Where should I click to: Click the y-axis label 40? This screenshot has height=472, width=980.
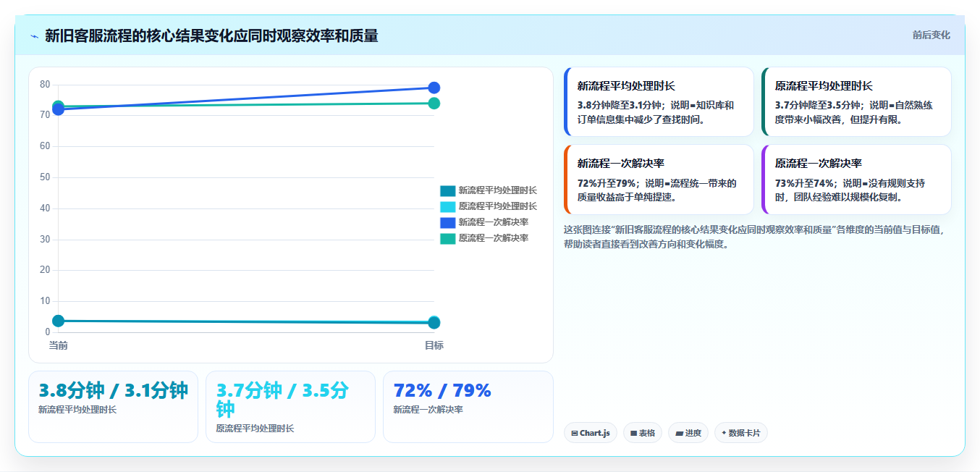(45, 208)
